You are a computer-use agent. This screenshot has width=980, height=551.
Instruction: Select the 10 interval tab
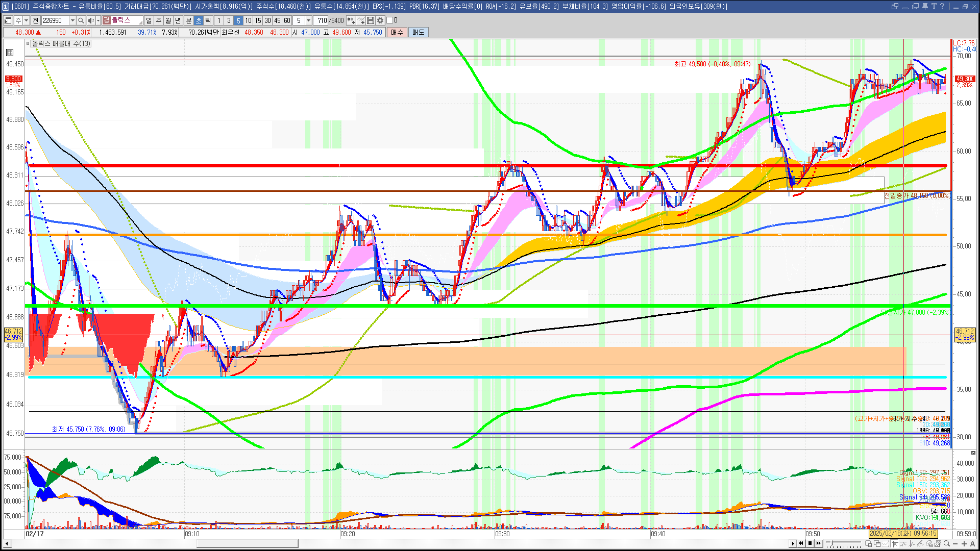248,20
